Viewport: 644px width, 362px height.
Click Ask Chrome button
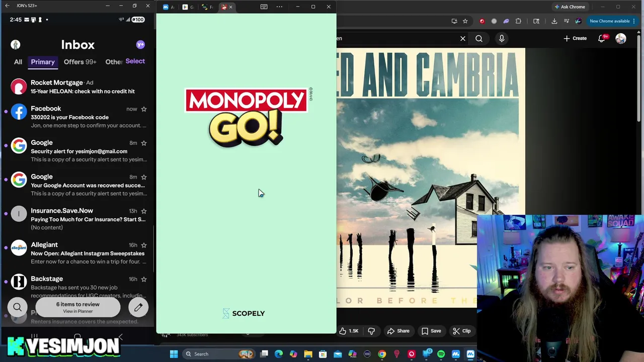(569, 7)
